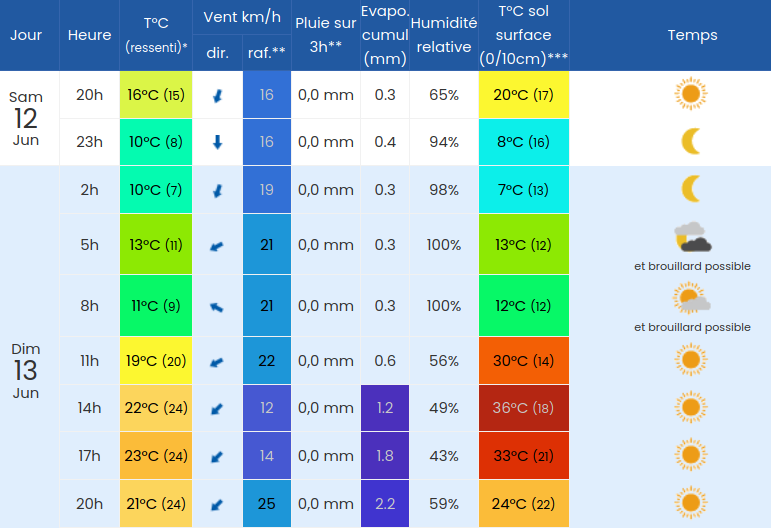Click the sun icon for Dim 11h
771x528 pixels.
click(x=691, y=360)
